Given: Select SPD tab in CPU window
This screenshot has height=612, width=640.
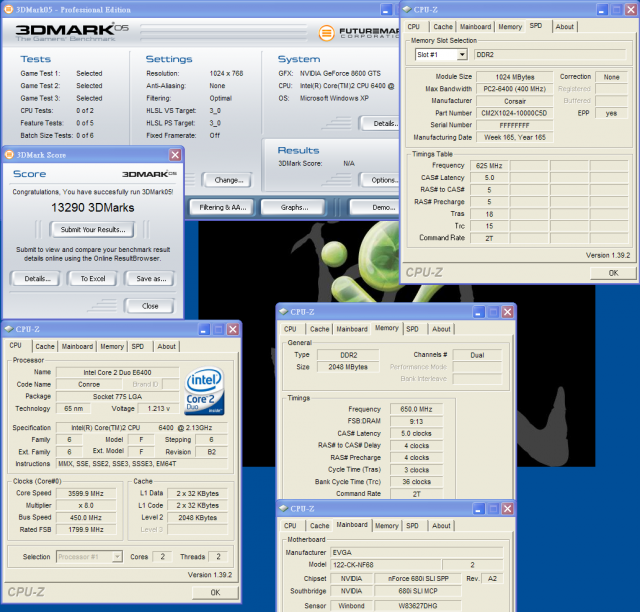Looking at the screenshot, I should [138, 346].
